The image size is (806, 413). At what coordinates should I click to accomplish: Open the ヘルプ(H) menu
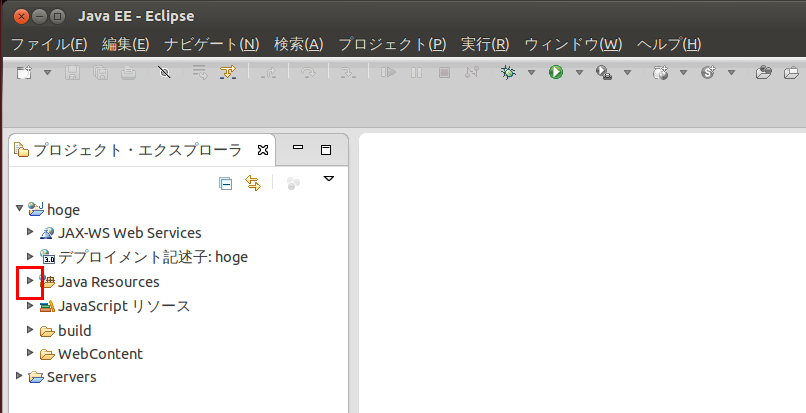[x=669, y=44]
